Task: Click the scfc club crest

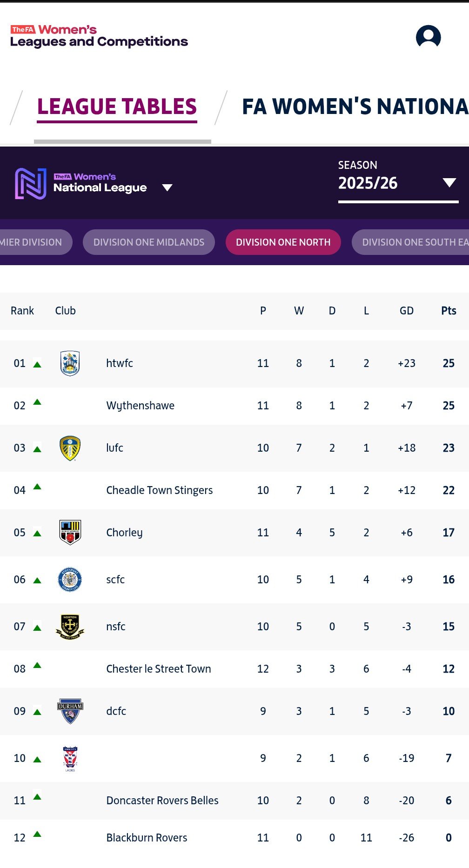Action: tap(70, 580)
